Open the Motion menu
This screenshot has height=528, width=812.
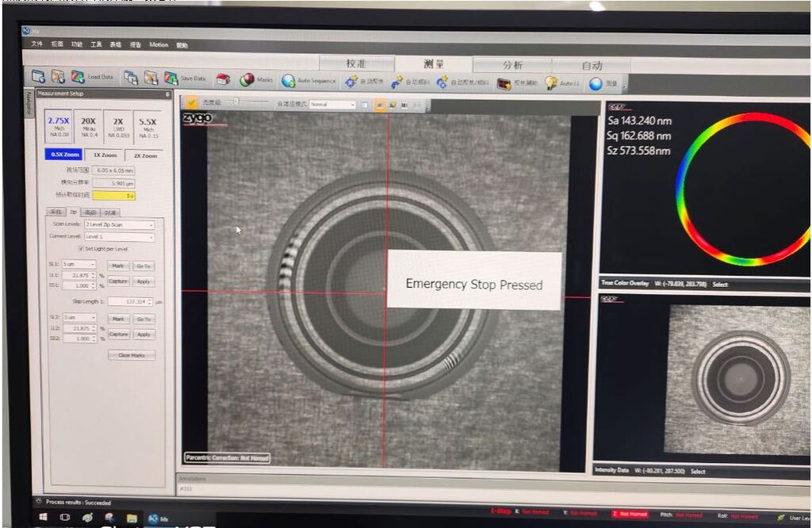pyautogui.click(x=159, y=44)
